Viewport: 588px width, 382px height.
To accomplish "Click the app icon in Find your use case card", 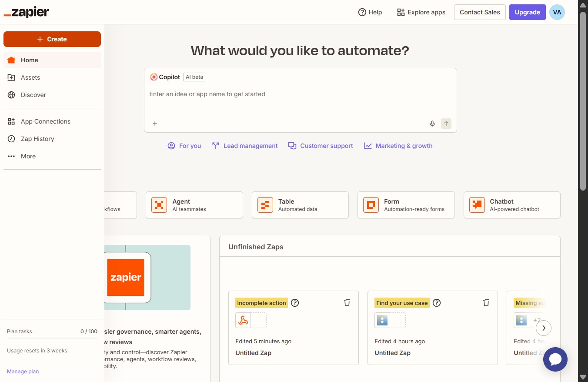I will [x=382, y=320].
